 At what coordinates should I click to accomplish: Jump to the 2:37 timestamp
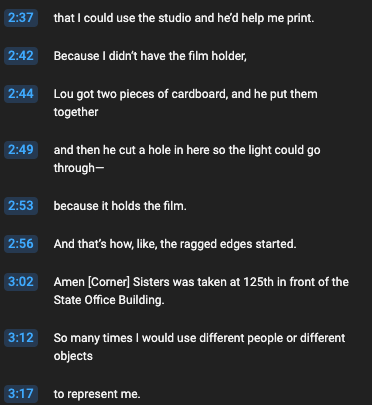pyautogui.click(x=21, y=18)
